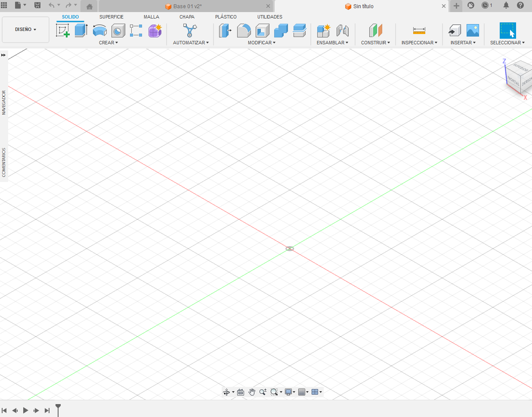Click the Insert Canvas image icon
Viewport: 532px width, 417px height.
(473, 31)
